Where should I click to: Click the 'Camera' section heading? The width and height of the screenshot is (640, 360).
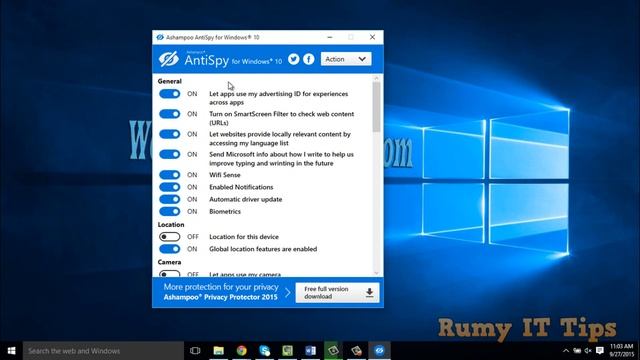tap(169, 262)
